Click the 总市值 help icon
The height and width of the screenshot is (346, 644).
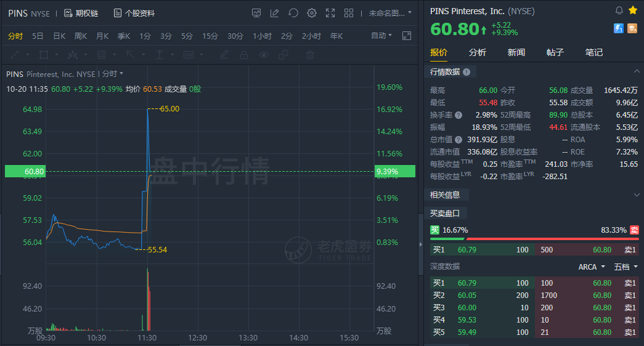point(459,140)
